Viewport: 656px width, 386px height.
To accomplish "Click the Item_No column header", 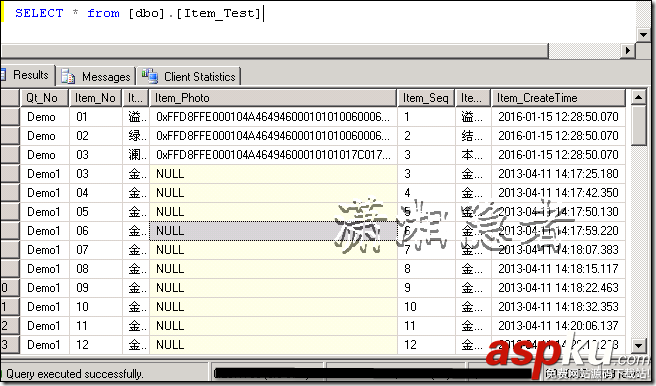I will (x=95, y=98).
